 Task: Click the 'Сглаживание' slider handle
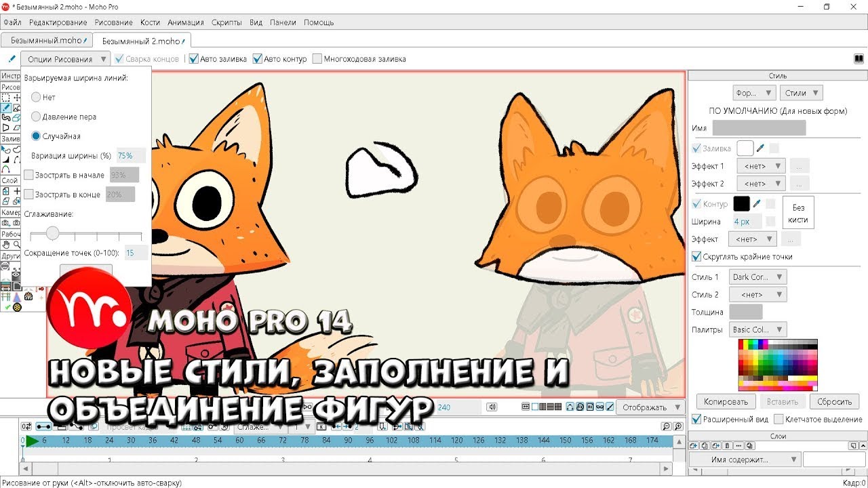coord(52,233)
